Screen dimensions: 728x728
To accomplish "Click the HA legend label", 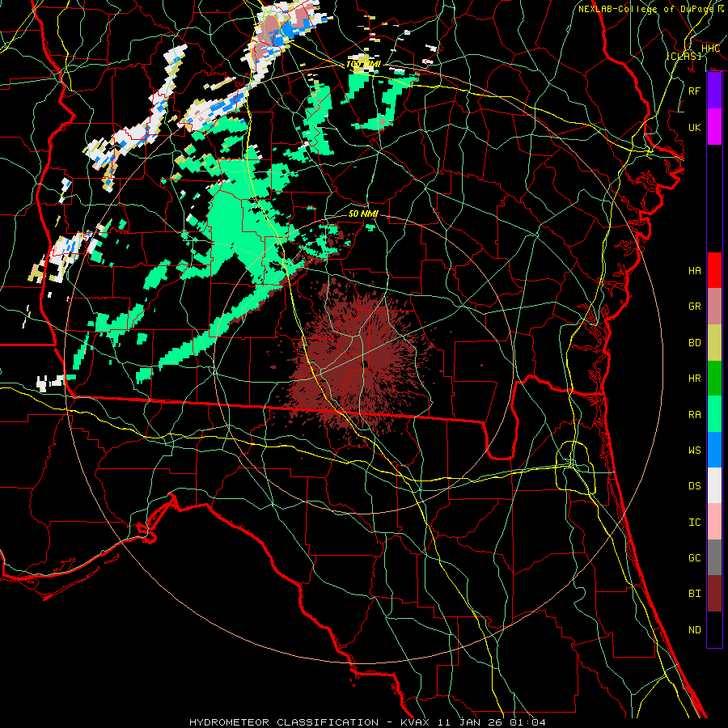I will point(695,270).
